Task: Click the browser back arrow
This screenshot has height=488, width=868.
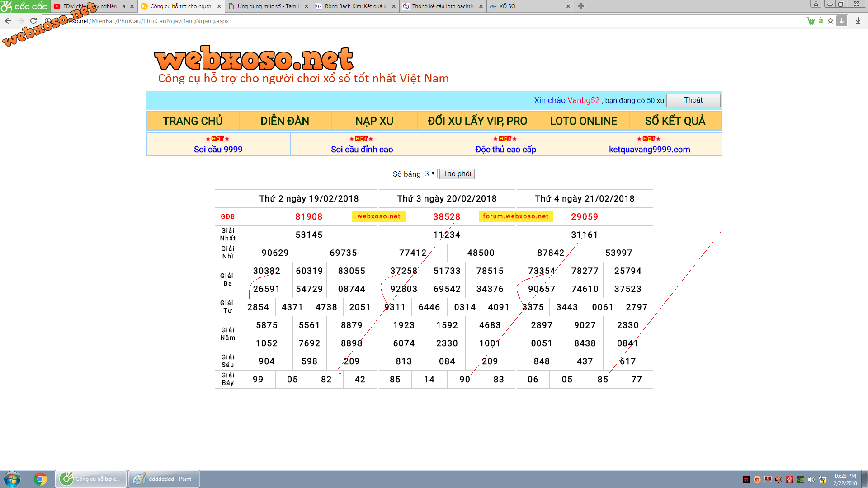Action: pyautogui.click(x=8, y=21)
